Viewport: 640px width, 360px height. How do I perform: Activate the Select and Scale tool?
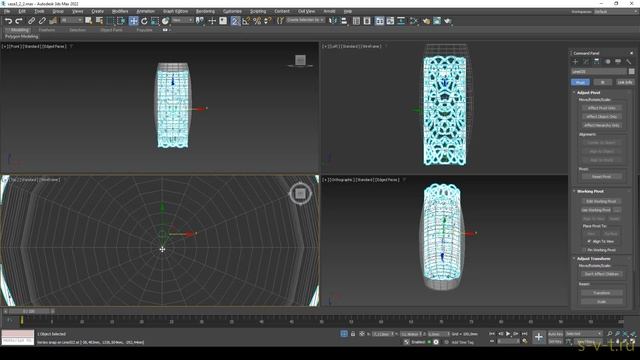(154, 21)
